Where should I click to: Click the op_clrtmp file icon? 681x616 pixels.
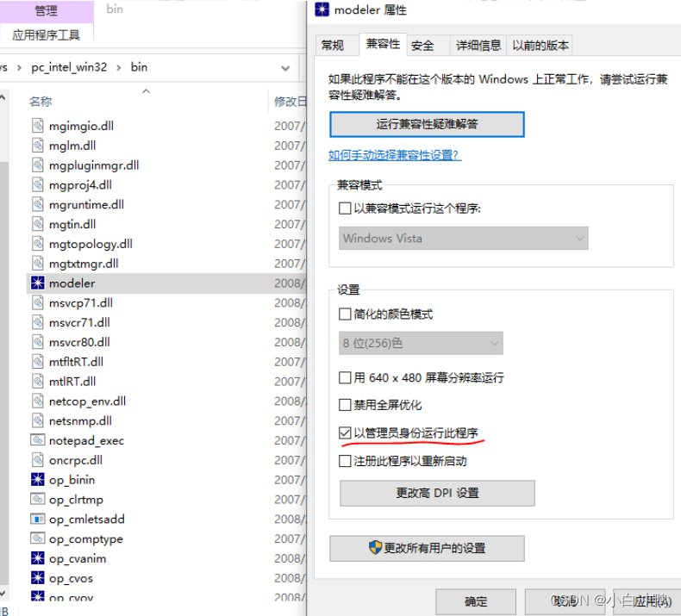click(38, 499)
